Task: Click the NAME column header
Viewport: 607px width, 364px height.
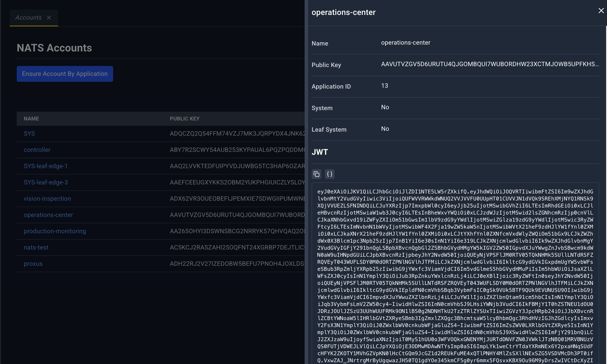Action: click(31, 119)
